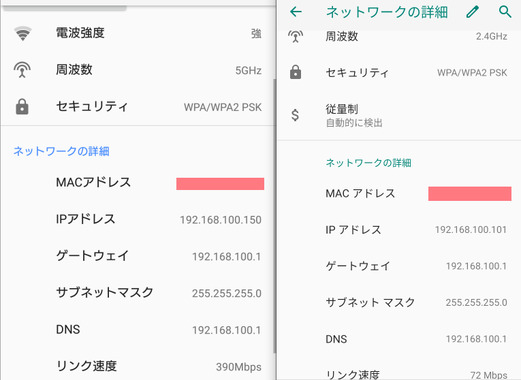This screenshot has height=380, width=521.
Task: Tap the blue ネットワークの詳細 section heading
Action: [61, 151]
